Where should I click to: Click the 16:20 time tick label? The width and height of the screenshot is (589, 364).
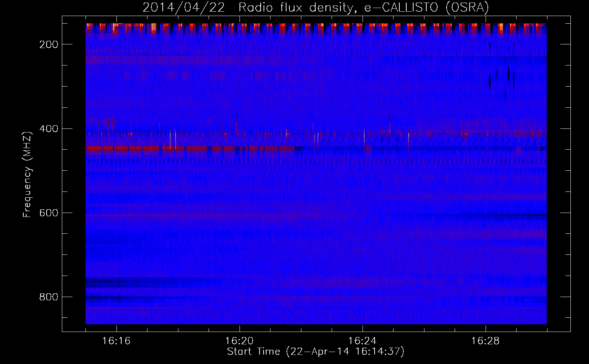(x=240, y=341)
